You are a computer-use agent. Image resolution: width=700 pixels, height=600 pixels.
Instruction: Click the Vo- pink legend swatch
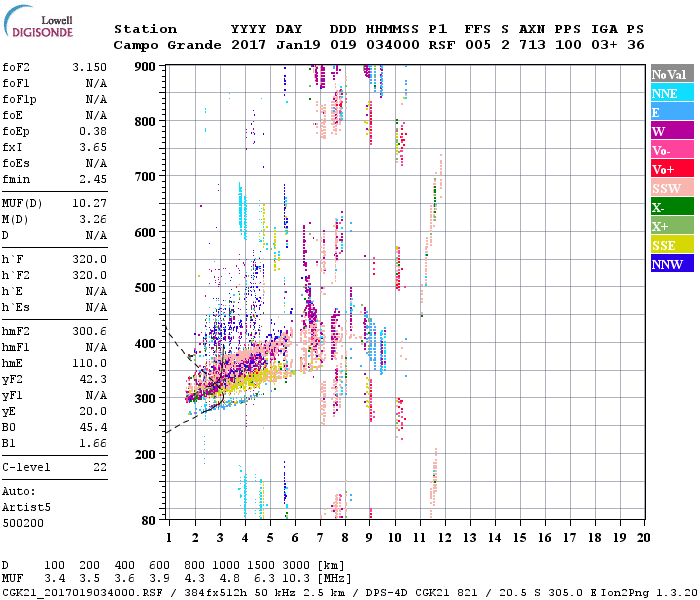click(x=672, y=150)
